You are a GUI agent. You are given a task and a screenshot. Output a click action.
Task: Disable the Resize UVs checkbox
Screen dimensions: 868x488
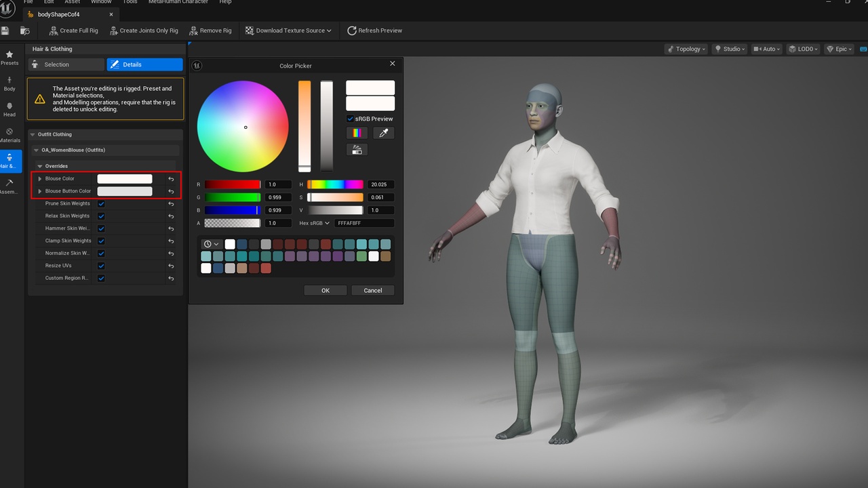click(101, 266)
